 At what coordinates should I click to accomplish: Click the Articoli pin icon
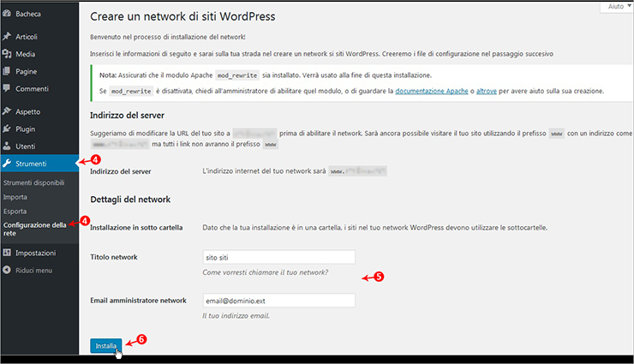pyautogui.click(x=7, y=36)
